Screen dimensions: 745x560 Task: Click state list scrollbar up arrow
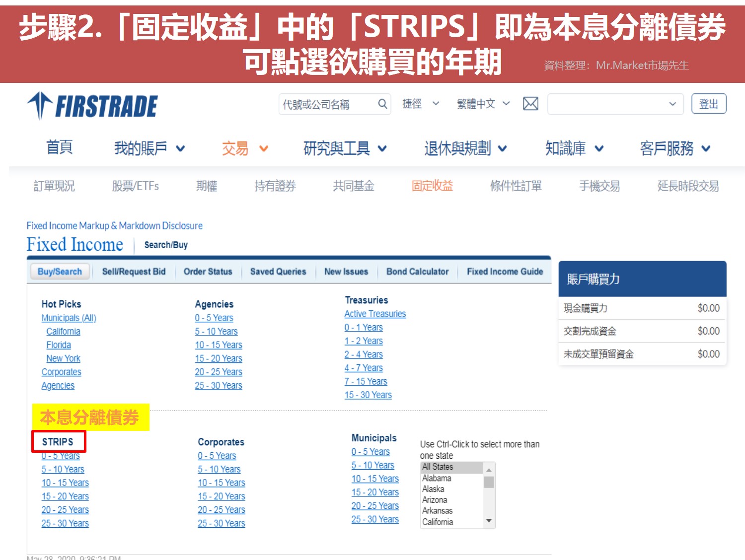pyautogui.click(x=489, y=470)
